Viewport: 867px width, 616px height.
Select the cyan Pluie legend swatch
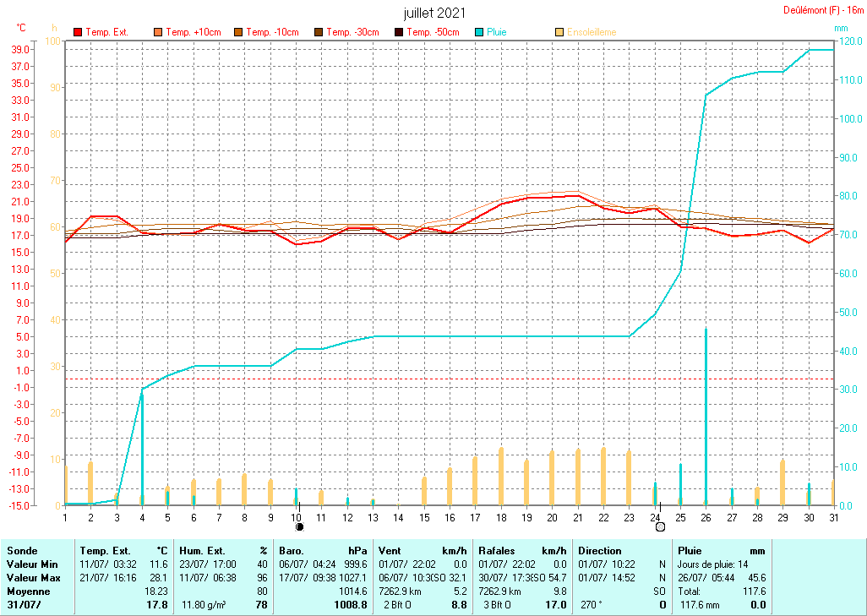480,32
